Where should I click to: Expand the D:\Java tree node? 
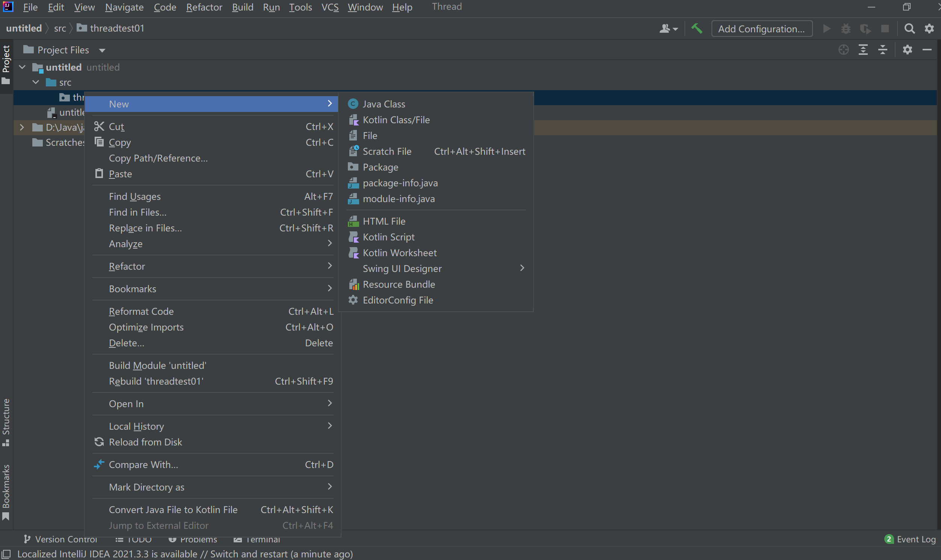click(x=22, y=128)
